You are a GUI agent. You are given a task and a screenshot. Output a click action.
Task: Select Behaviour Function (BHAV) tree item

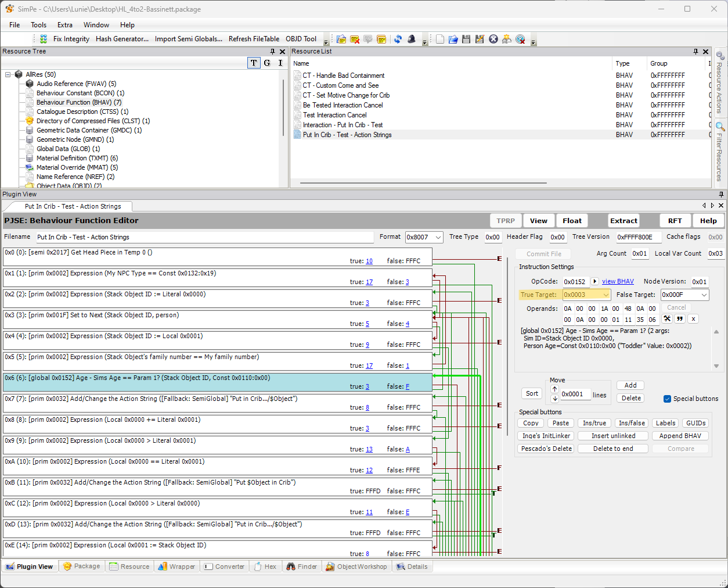(x=79, y=102)
